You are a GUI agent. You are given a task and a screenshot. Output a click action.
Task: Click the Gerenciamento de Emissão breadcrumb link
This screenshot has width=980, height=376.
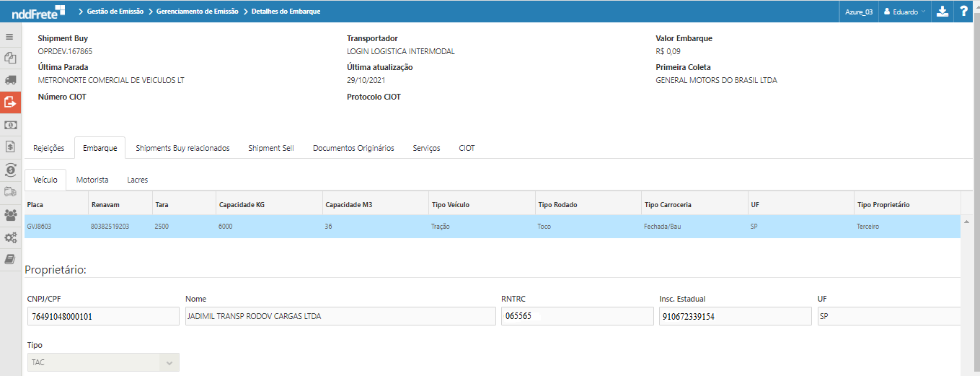198,12
